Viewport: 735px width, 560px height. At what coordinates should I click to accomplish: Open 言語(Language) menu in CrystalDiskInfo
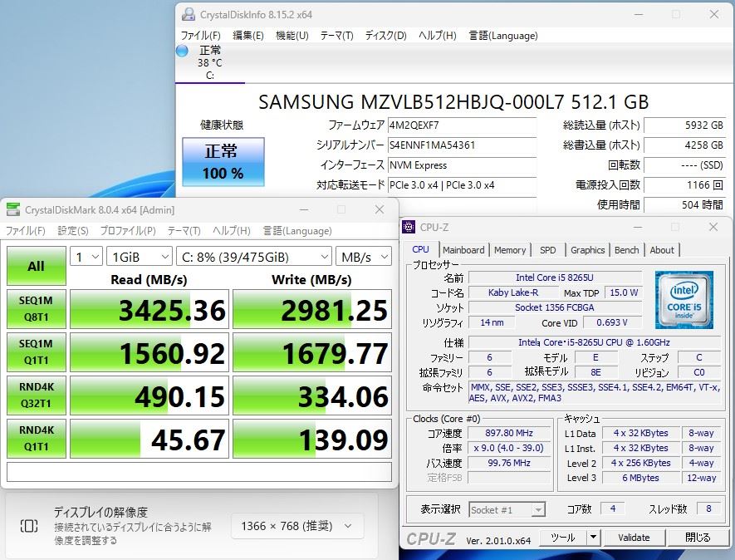click(x=503, y=36)
